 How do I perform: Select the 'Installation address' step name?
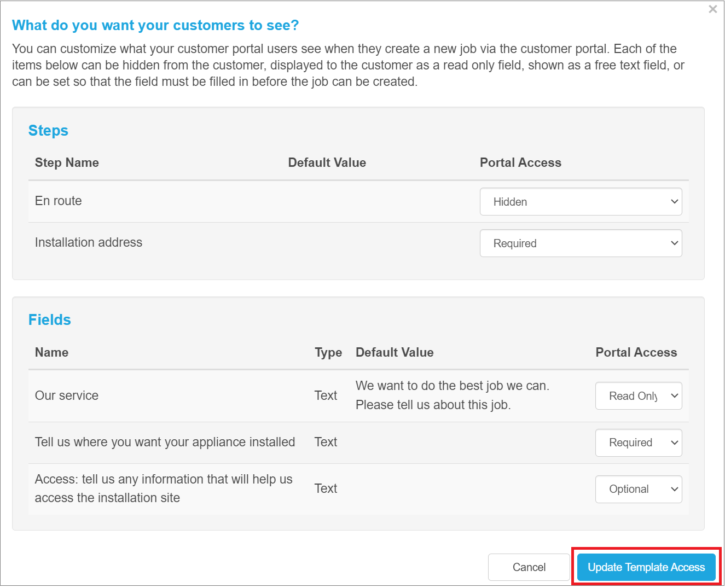(89, 242)
